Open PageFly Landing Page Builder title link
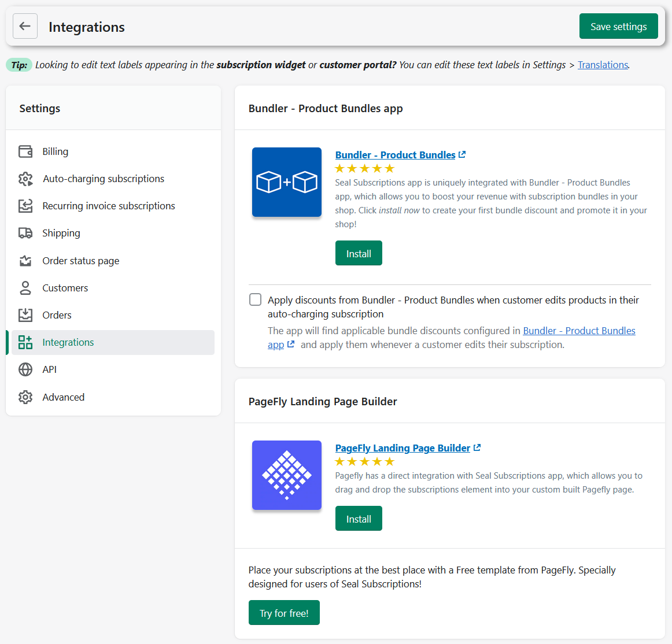This screenshot has height=644, width=672. (x=403, y=448)
